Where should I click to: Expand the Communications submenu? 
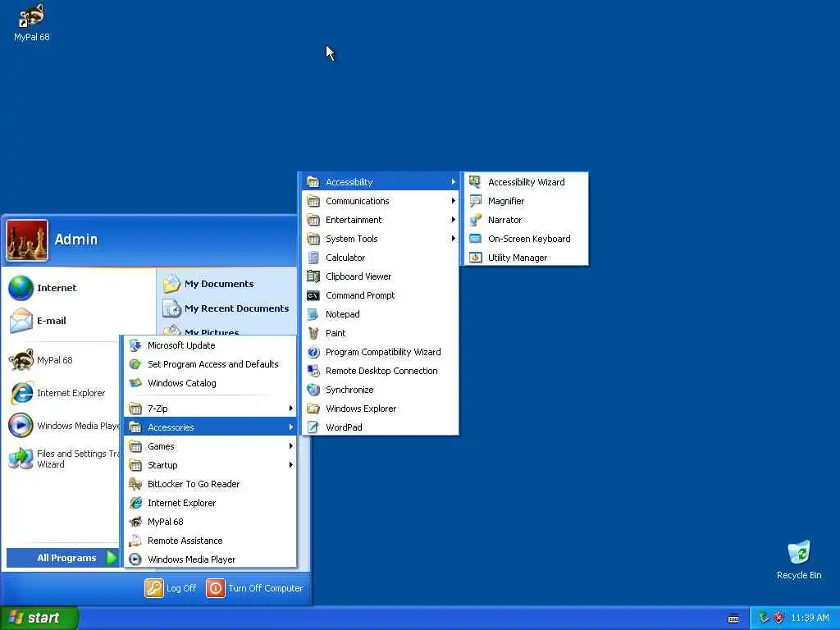pos(380,201)
